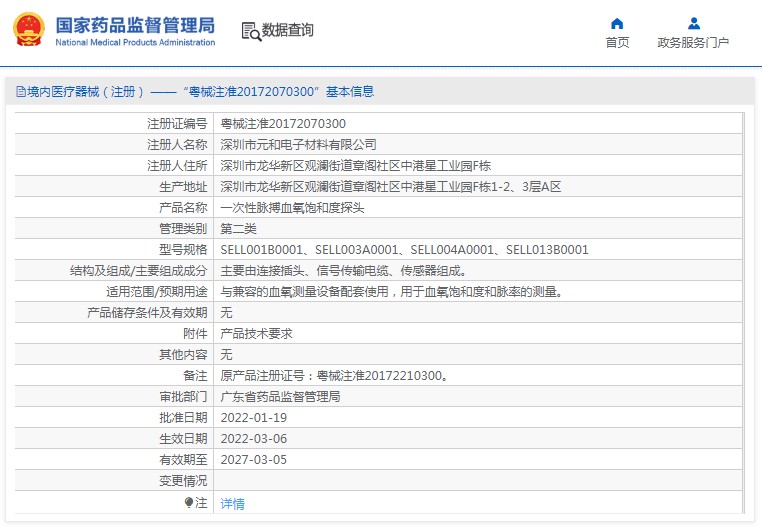Viewport: 762px width, 527px height.
Task: Click the 首页 home icon
Action: pyautogui.click(x=617, y=23)
